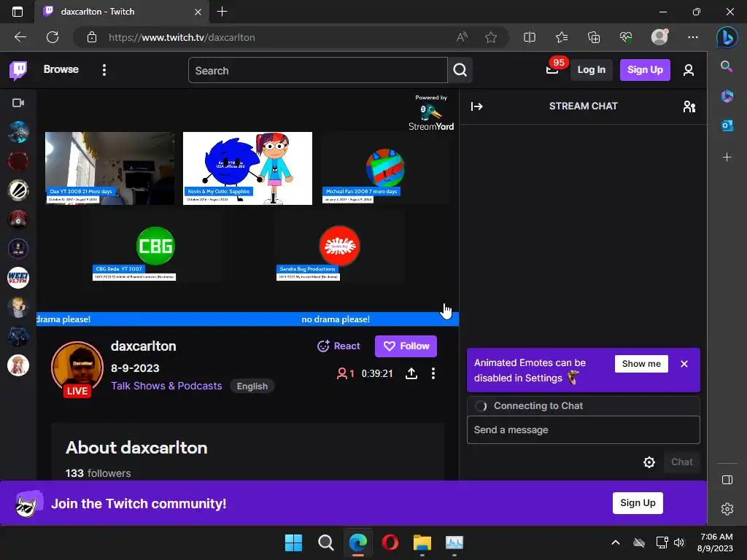Go back with the browser back arrow
Screen dimensions: 747x560
20,37
